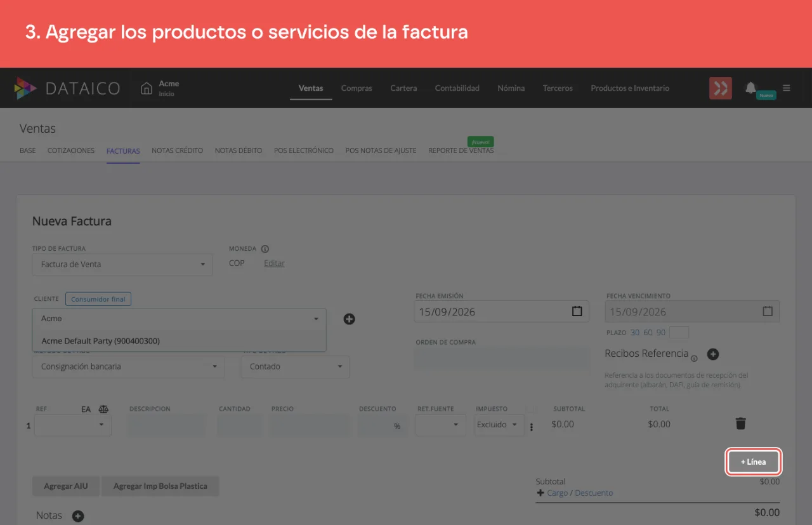Open the Consignación bancaria payment dropdown
Image resolution: width=812 pixels, height=525 pixels.
[129, 366]
